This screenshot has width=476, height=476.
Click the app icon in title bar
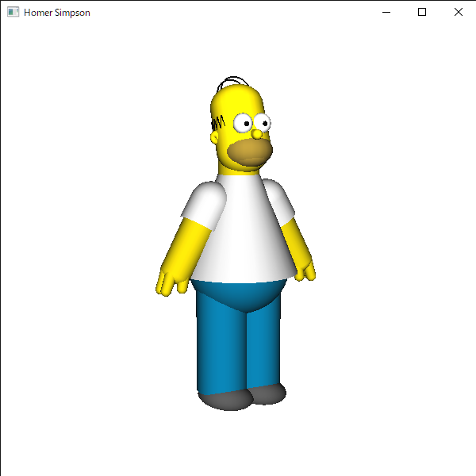pos(13,12)
